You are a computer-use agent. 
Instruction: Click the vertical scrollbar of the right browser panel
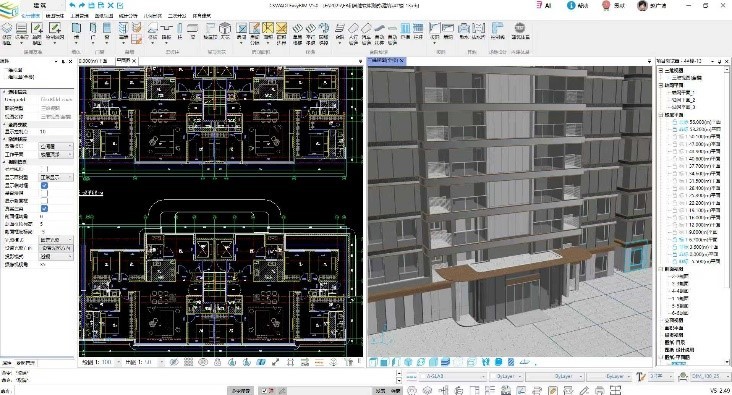[727, 215]
